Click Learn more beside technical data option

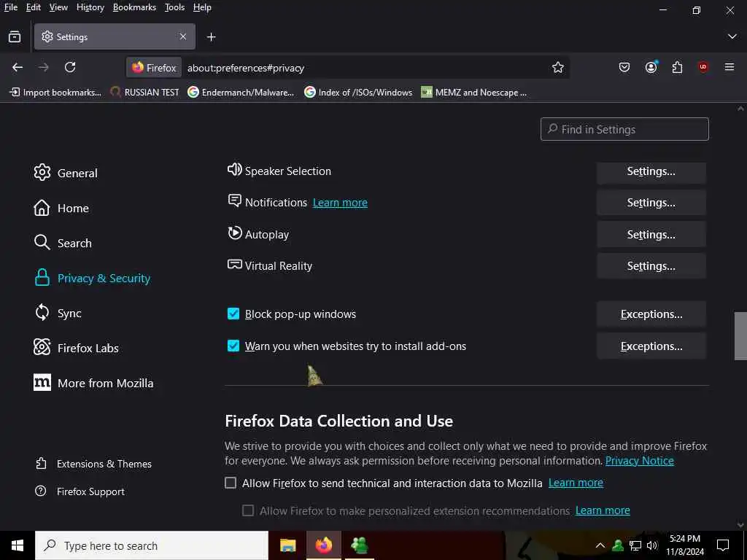pos(576,483)
